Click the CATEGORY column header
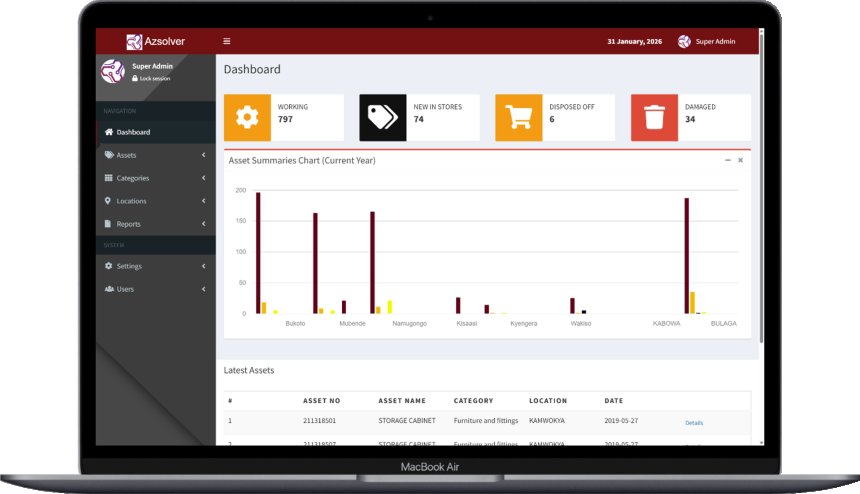 [x=473, y=401]
